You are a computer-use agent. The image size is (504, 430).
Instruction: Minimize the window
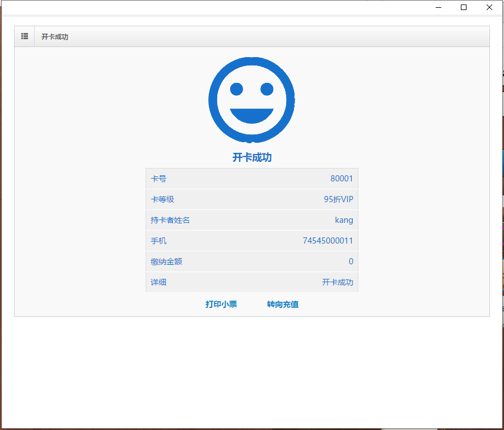click(438, 7)
